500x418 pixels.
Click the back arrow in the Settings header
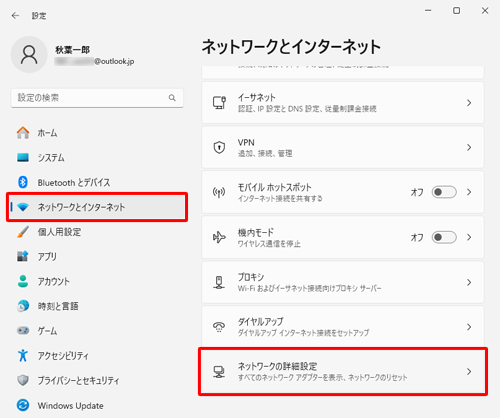point(15,16)
